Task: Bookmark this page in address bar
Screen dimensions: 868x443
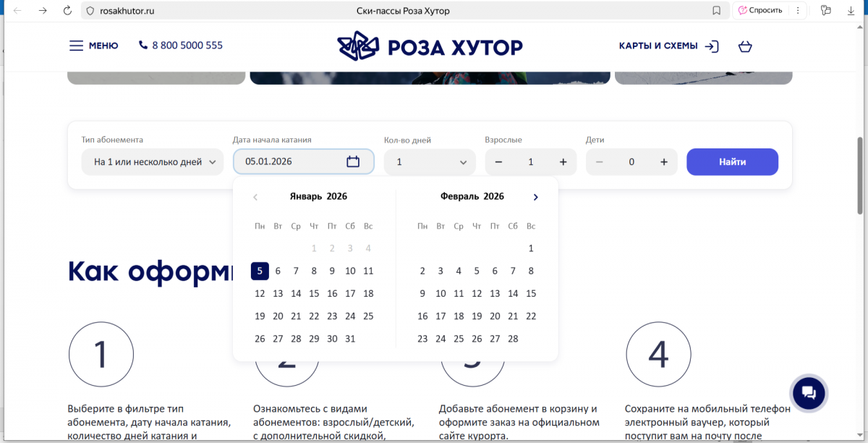Action: click(716, 11)
